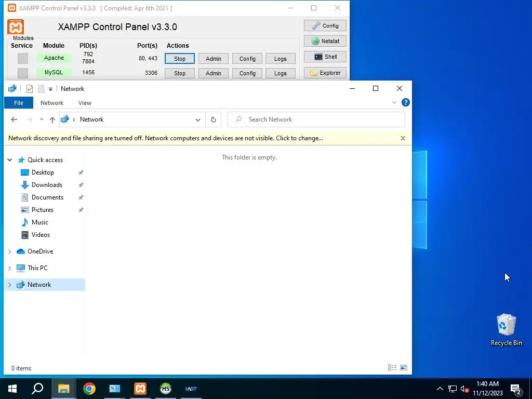Viewport: 532px width, 399px height.
Task: Switch to the View ribbon tab
Action: coord(85,103)
